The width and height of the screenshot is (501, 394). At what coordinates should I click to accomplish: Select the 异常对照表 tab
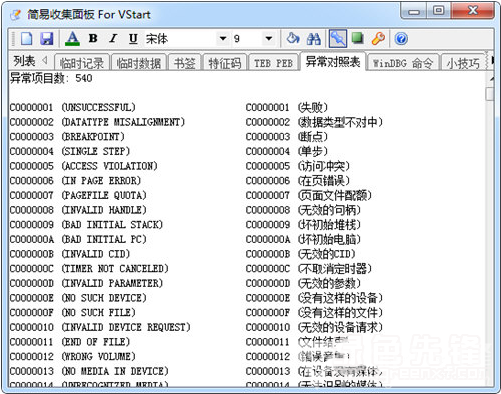pyautogui.click(x=333, y=61)
